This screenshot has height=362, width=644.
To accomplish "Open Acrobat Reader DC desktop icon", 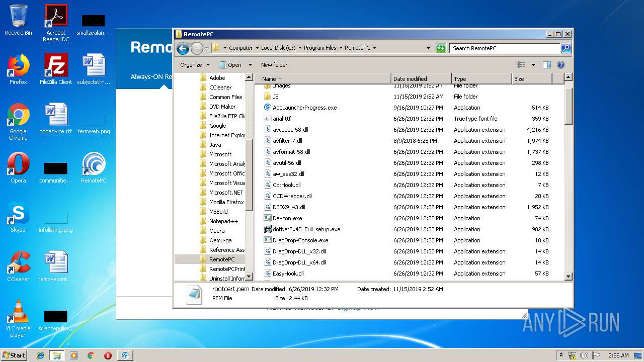I will [56, 23].
